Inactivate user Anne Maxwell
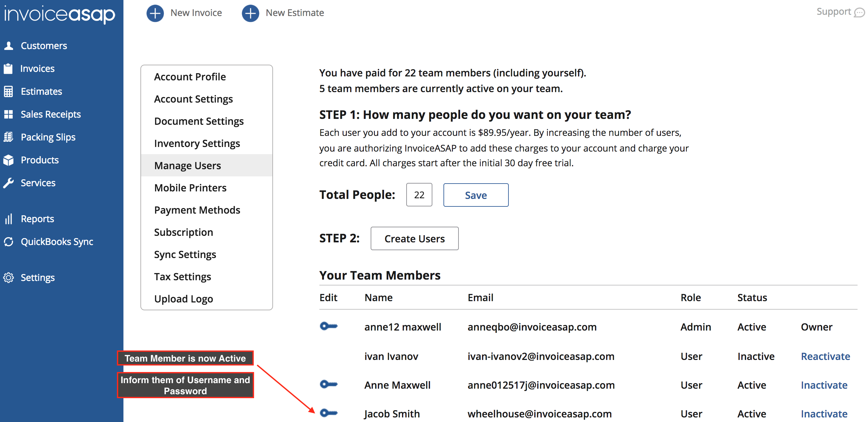Screen dimensions: 868x422 coord(824,385)
